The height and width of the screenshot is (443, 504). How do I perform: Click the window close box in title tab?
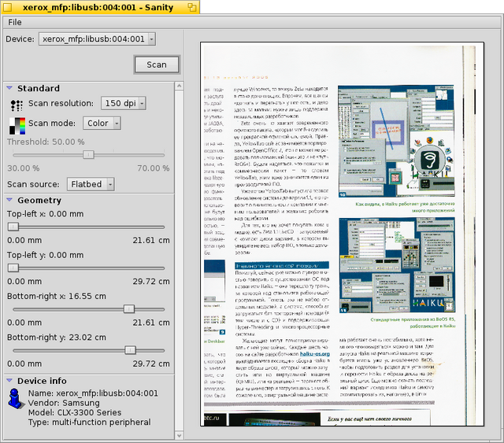pyautogui.click(x=8, y=7)
